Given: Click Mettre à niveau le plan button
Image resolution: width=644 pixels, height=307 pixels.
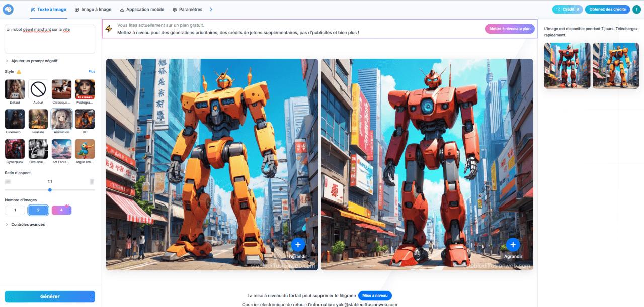Looking at the screenshot, I should coord(510,29).
